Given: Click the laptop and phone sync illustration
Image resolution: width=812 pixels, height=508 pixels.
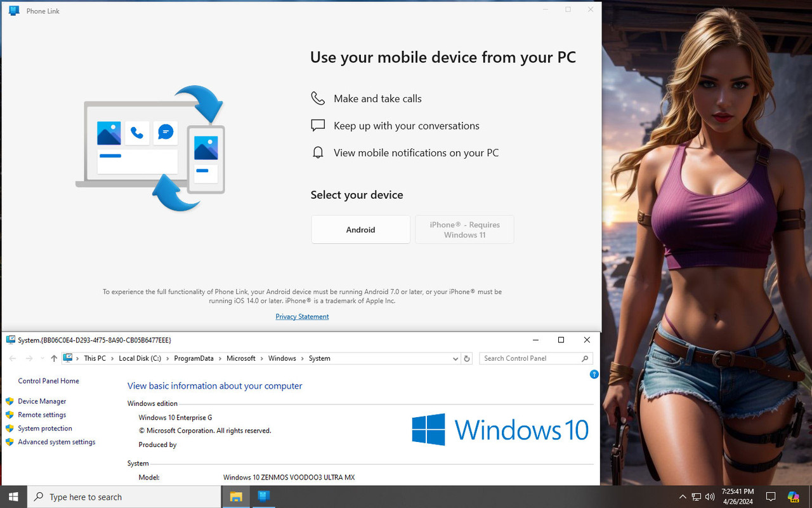Looking at the screenshot, I should (x=150, y=149).
